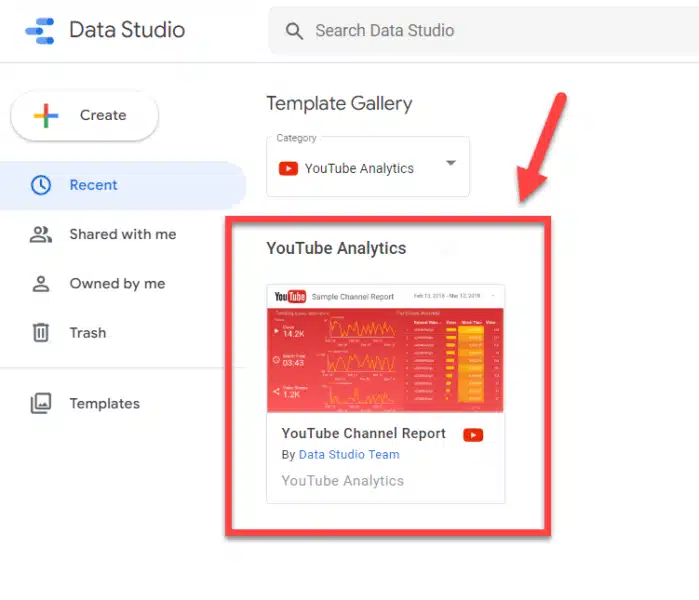The height and width of the screenshot is (600, 699).
Task: Click the Owned by me person icon
Action: 41,284
